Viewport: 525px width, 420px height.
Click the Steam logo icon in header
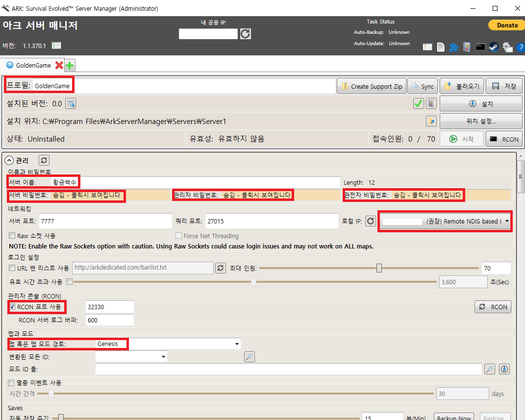coord(494,47)
